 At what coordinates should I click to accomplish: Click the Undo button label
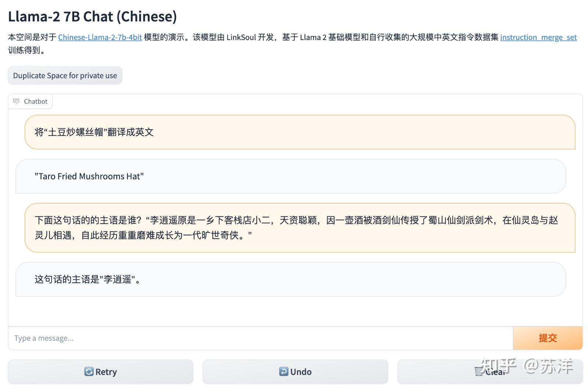(301, 372)
